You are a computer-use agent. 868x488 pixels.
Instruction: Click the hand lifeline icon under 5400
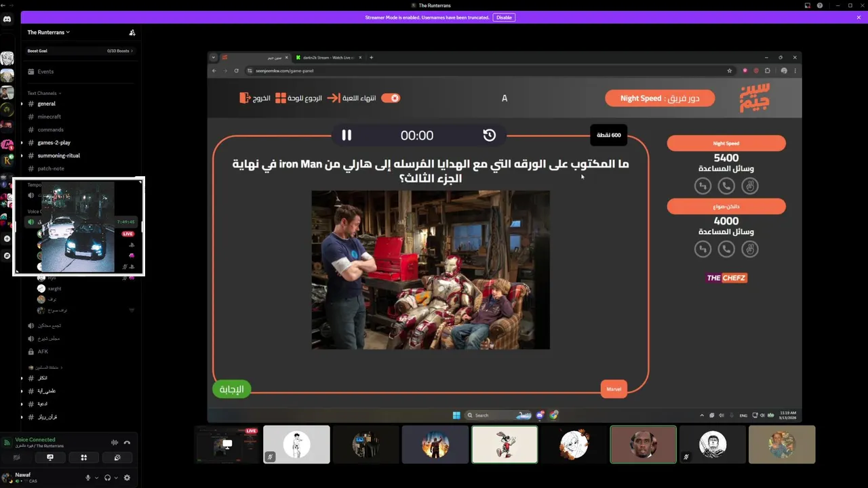[749, 185]
